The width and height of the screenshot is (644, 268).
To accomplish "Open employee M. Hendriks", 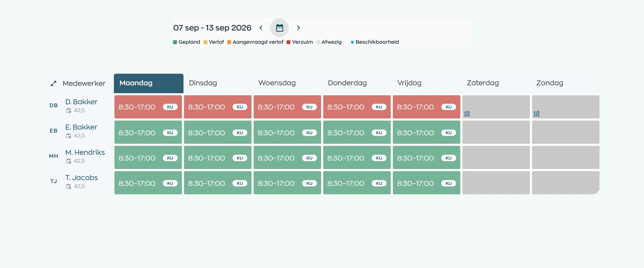I will (85, 152).
